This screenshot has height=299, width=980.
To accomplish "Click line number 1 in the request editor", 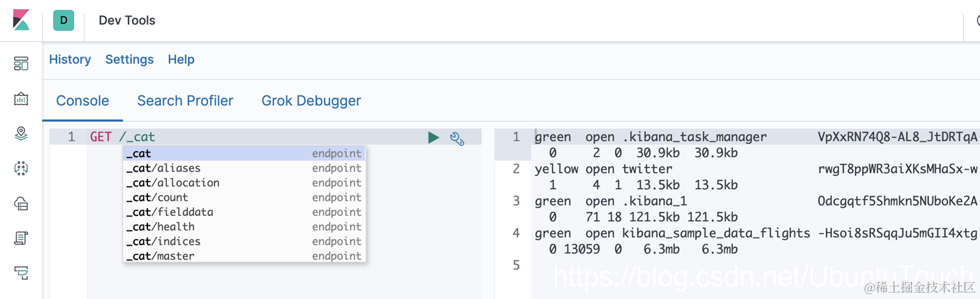I will 71,137.
